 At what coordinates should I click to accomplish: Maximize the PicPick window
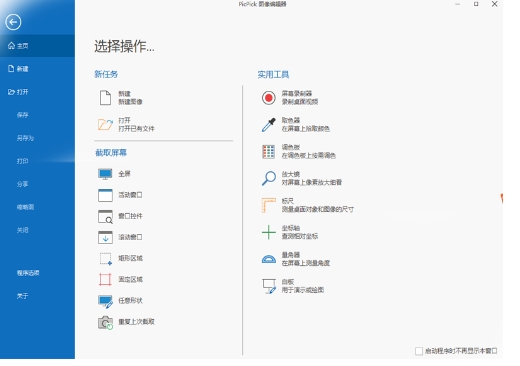476,4
